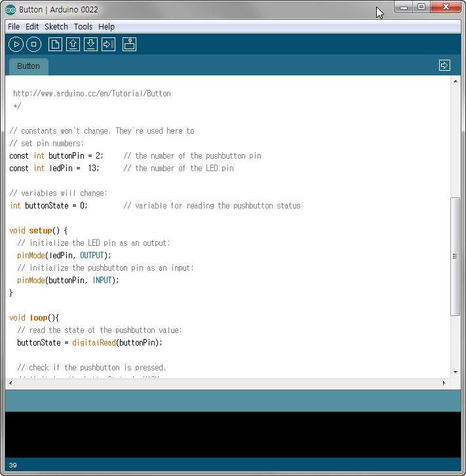
Task: Open the Sketch menu
Action: point(56,27)
